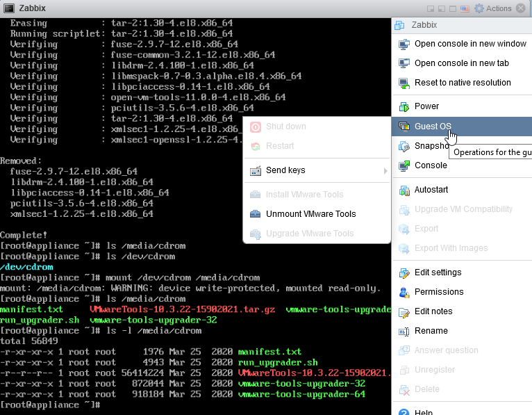This screenshot has width=532, height=415.
Task: Click the Shut down menu entry
Action: pos(285,127)
